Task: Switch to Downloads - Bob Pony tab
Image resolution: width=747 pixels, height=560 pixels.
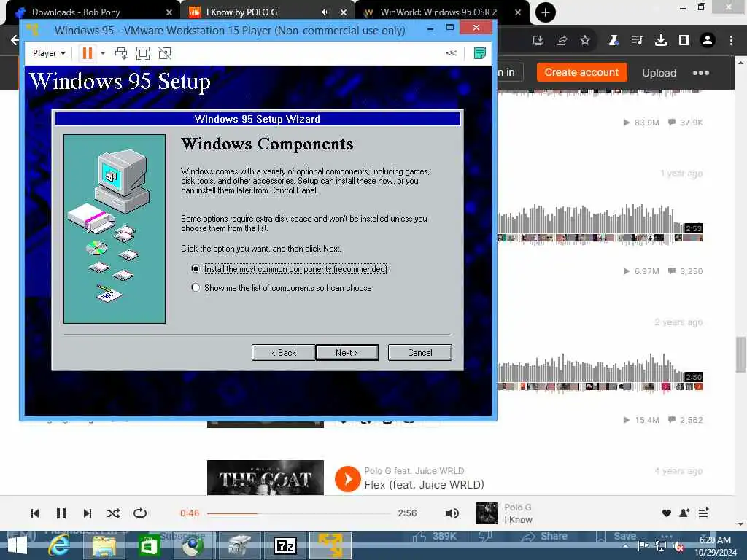Action: coord(90,12)
